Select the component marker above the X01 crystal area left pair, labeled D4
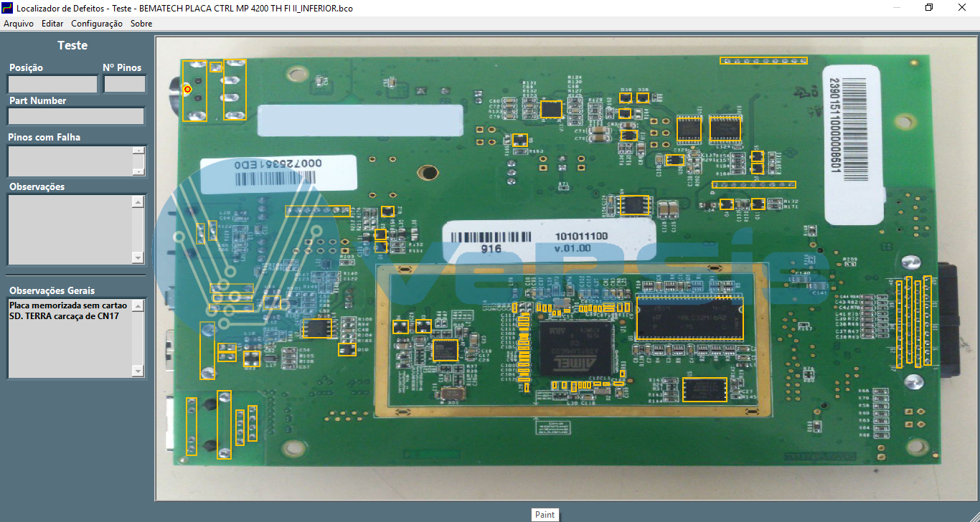 [401, 327]
